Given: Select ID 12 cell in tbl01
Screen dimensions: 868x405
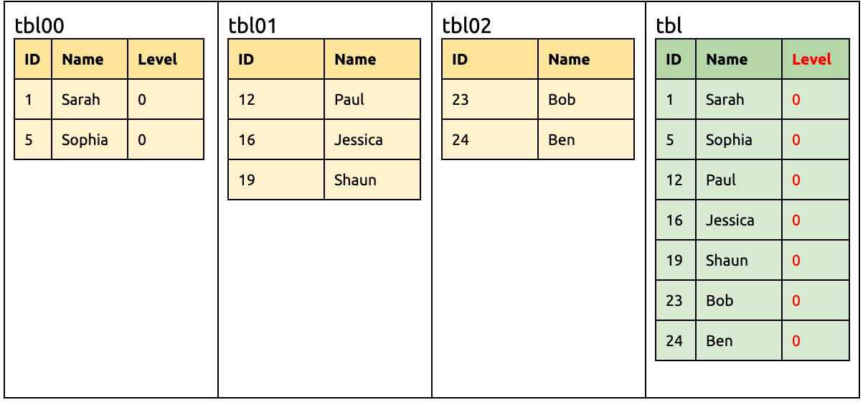Looking at the screenshot, I should [x=247, y=100].
